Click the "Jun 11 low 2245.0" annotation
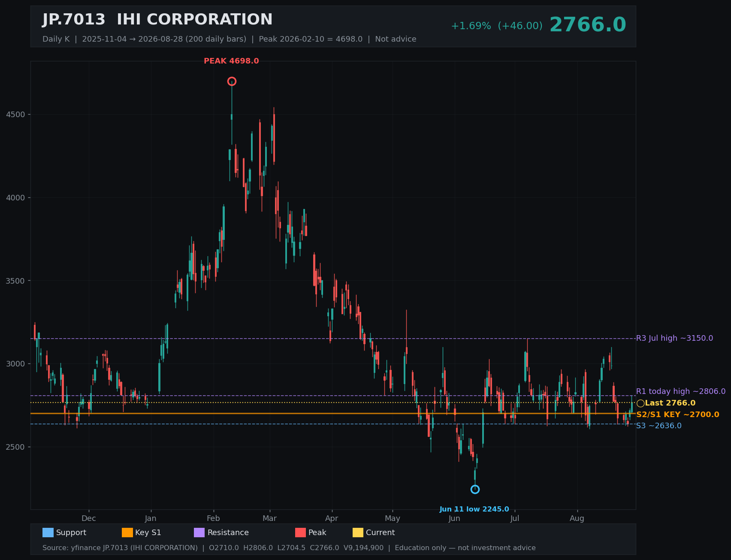The width and height of the screenshot is (731, 560). pyautogui.click(x=474, y=509)
